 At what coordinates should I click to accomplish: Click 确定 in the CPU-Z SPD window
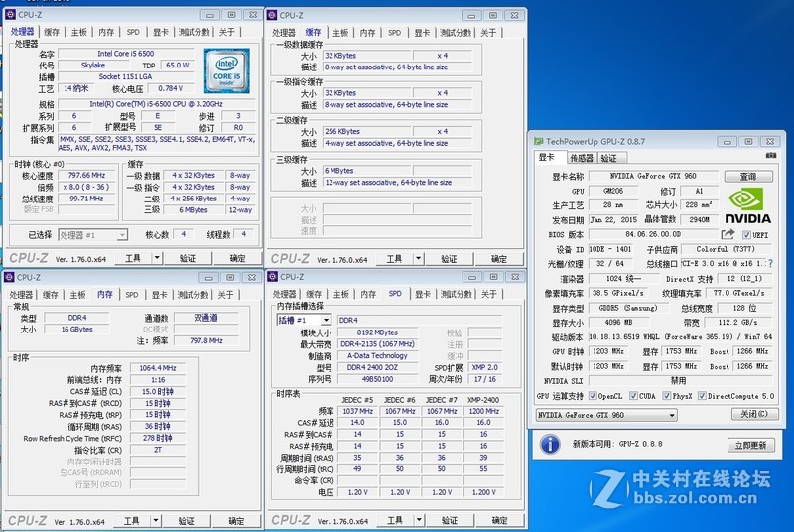point(500,520)
